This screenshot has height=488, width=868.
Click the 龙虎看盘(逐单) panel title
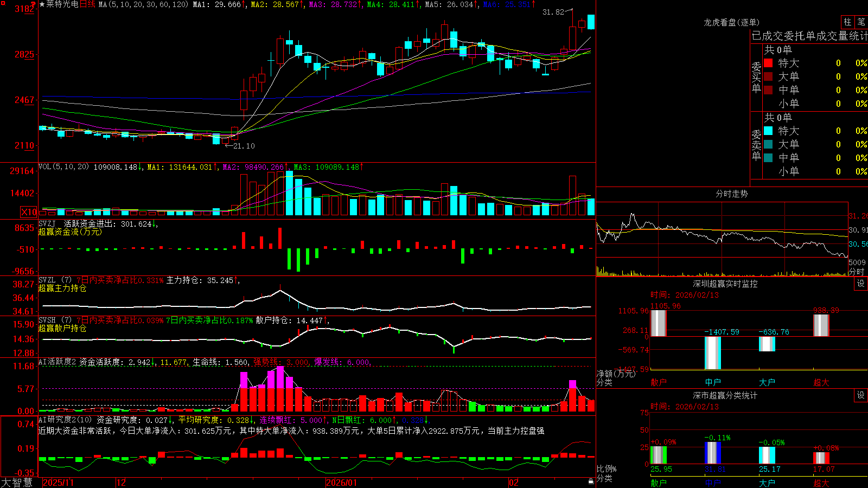[732, 22]
